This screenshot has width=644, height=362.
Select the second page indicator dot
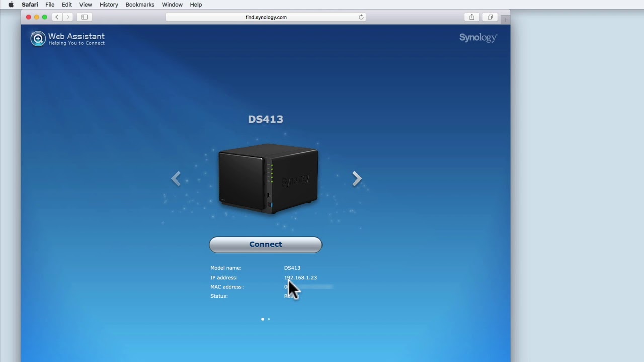coord(269,319)
